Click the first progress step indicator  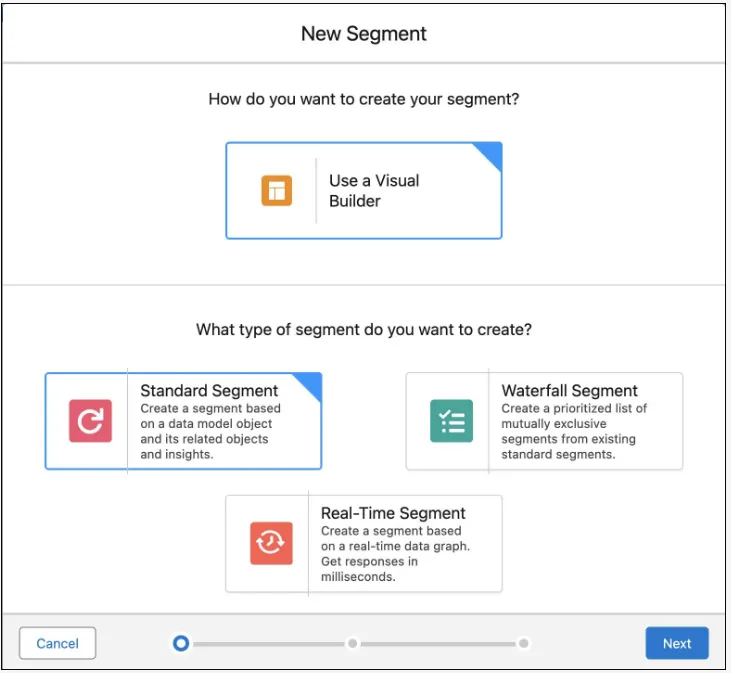point(180,643)
